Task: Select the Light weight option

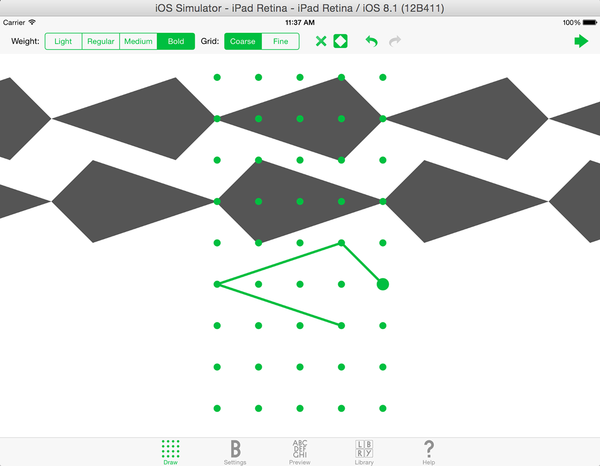Action: [63, 41]
